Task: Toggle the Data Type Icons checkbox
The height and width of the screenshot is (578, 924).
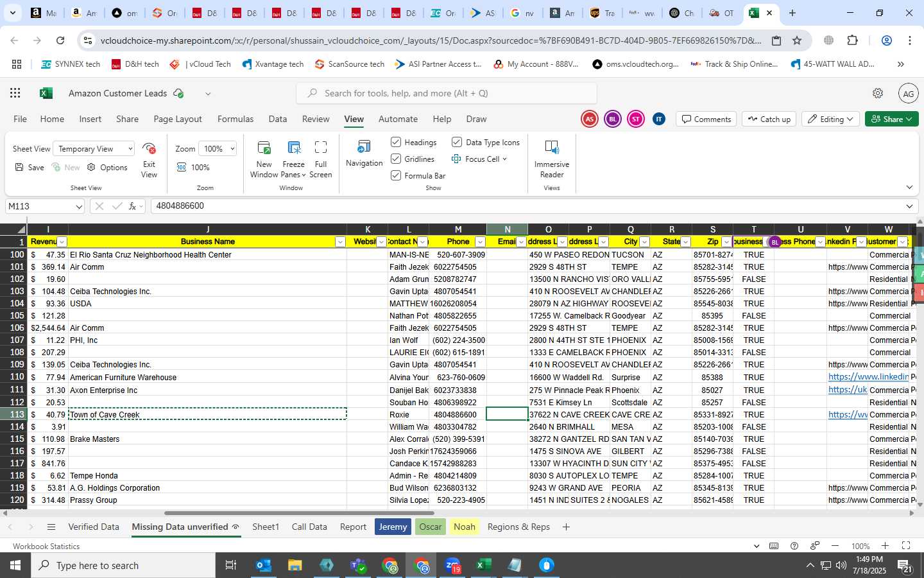Action: tap(457, 142)
